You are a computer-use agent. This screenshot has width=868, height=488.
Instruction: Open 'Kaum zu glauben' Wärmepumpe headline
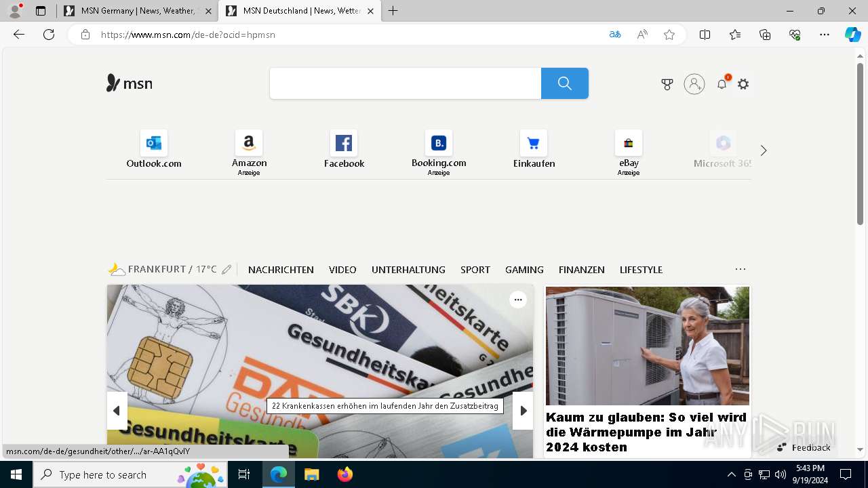[x=646, y=432]
